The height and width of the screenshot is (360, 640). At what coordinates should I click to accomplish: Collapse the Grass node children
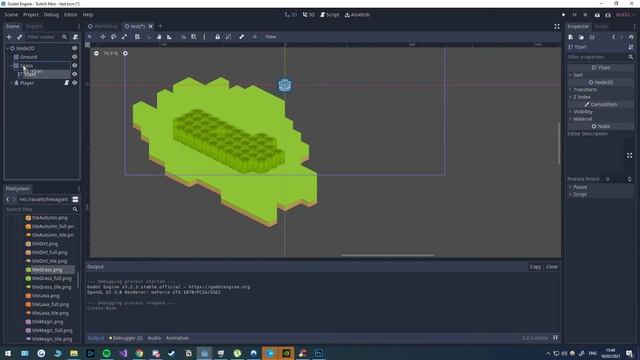click(x=11, y=65)
